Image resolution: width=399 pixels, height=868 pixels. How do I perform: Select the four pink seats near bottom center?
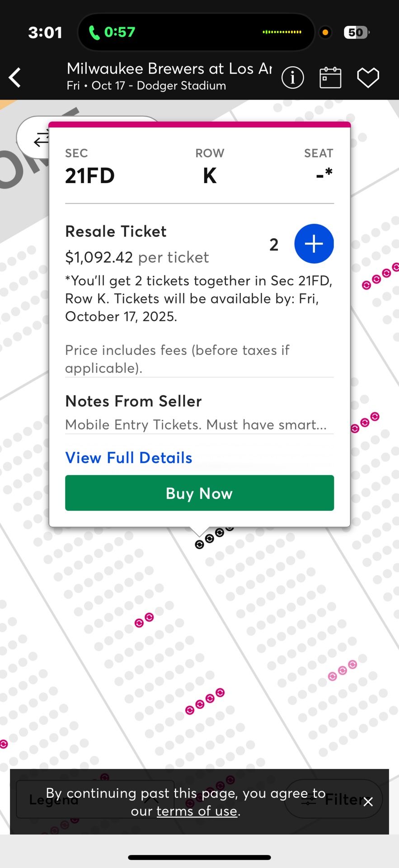point(205,702)
